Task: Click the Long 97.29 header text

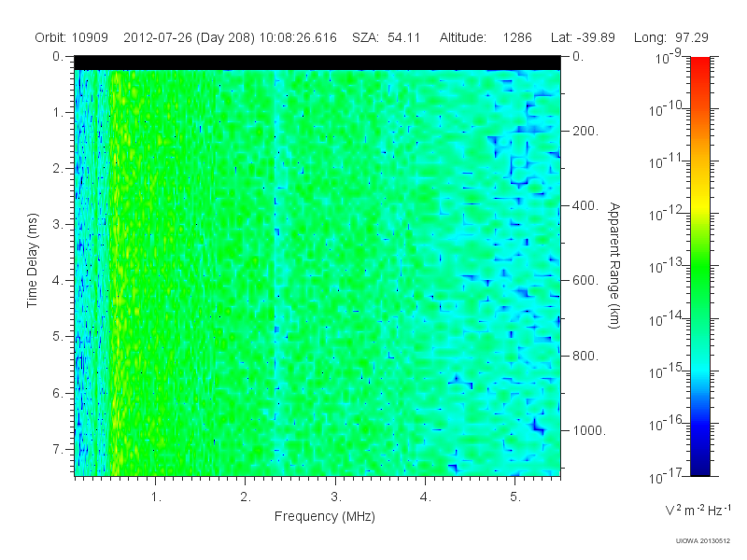Action: pos(670,37)
